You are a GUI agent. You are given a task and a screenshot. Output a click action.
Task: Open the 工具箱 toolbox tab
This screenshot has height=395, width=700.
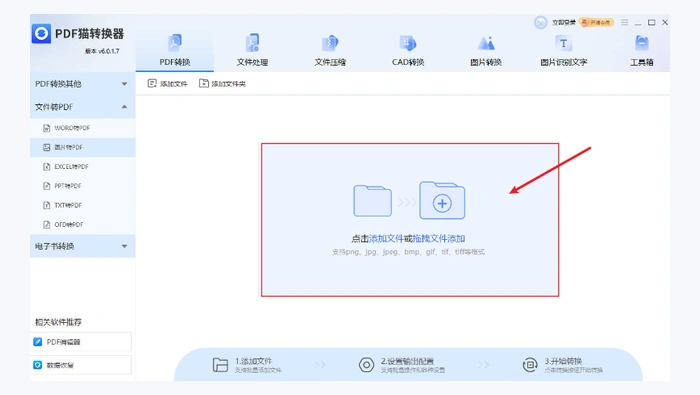click(x=642, y=50)
